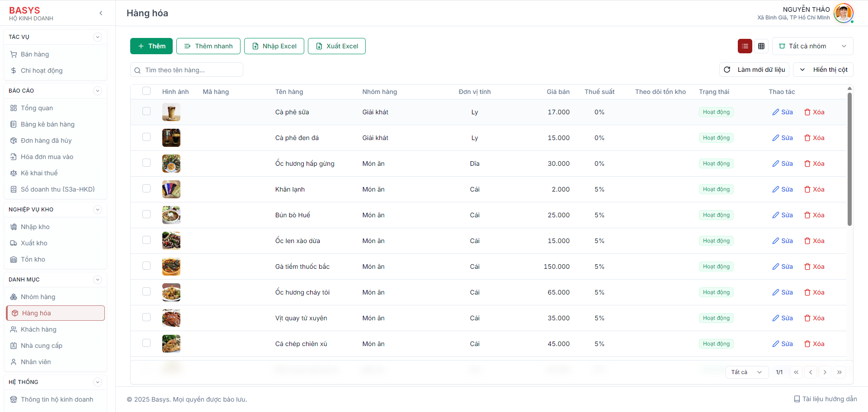This screenshot has height=412, width=868.
Task: Select the Bún bò Huế row checkbox
Action: coord(146,214)
